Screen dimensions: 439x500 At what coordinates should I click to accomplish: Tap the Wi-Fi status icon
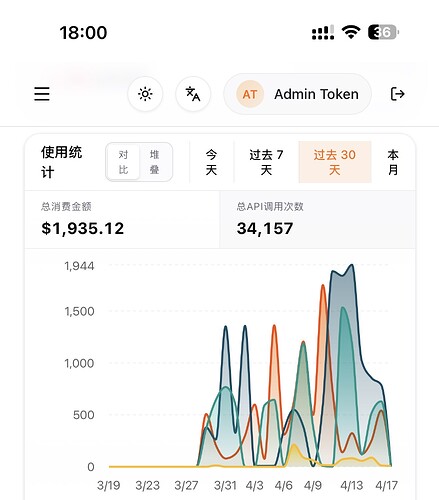tap(351, 32)
